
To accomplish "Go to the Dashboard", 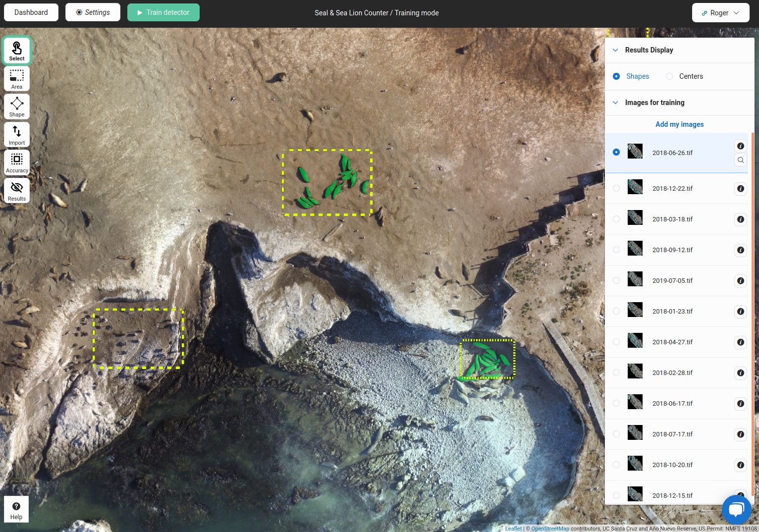I will pyautogui.click(x=31, y=12).
